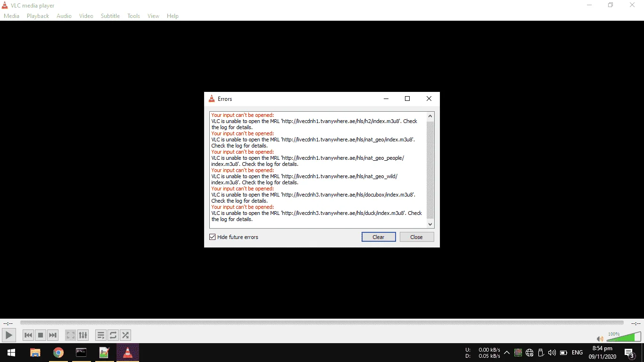The image size is (644, 362).
Task: Click VLC cone icon in main title bar
Action: (x=5, y=6)
